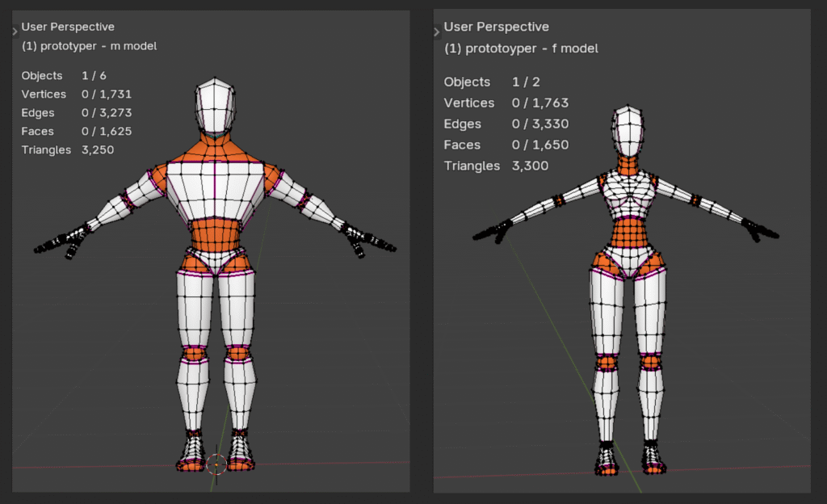Screen dimensions: 827x504
Task: Click the white chest area of the male model
Action: click(x=215, y=190)
